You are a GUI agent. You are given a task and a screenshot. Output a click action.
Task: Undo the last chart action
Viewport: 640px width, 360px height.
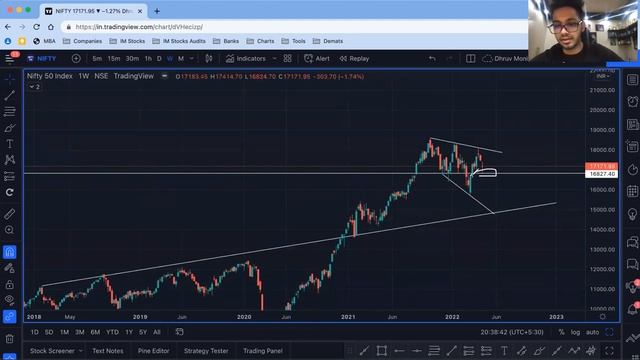coord(432,58)
